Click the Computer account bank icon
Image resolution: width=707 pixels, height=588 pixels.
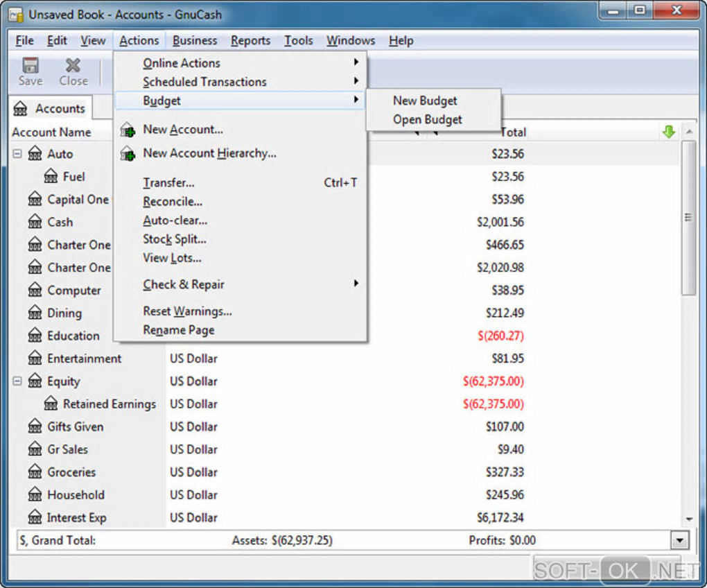(x=35, y=290)
